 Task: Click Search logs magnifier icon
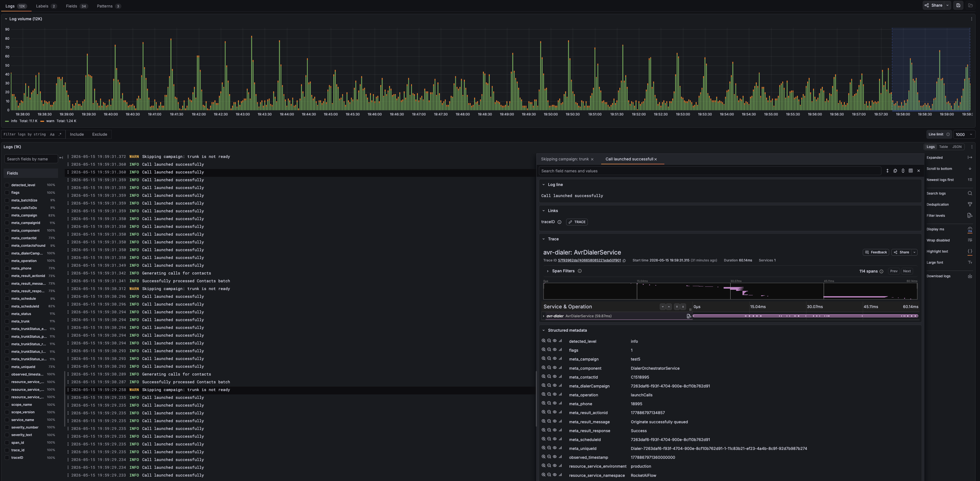(970, 193)
